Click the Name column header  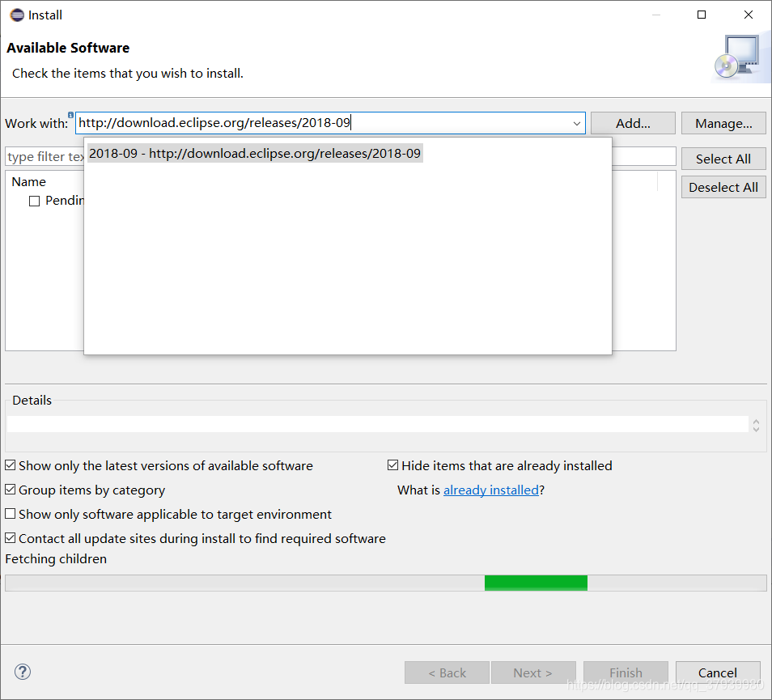click(x=28, y=181)
